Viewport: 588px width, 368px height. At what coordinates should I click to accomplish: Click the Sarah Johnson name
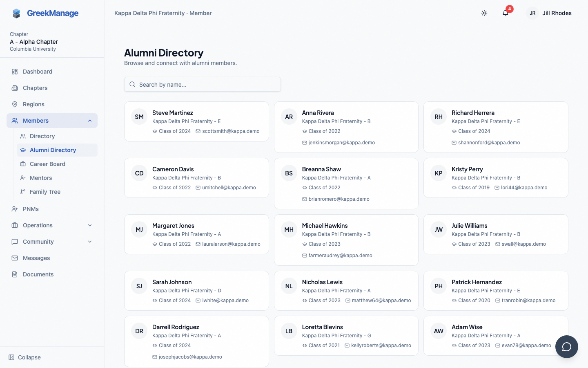[x=172, y=282]
